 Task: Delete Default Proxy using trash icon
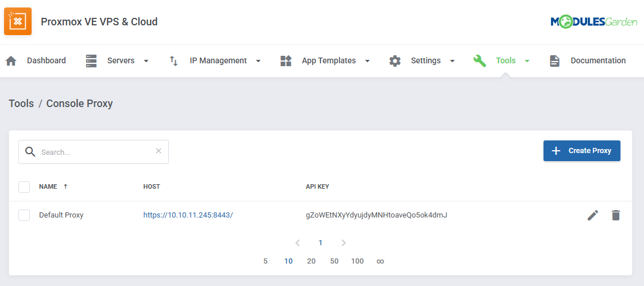tap(616, 215)
